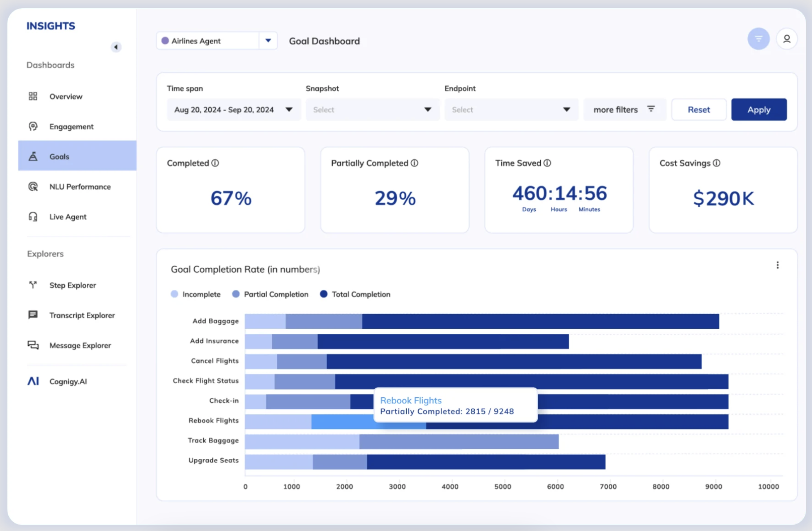
Task: Open the Time span date dropdown
Action: click(x=233, y=109)
